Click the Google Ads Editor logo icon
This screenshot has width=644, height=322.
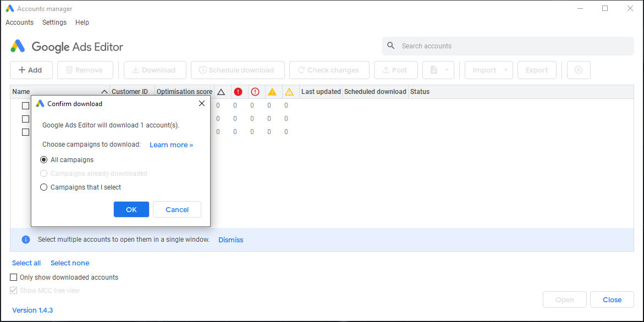[x=18, y=46]
